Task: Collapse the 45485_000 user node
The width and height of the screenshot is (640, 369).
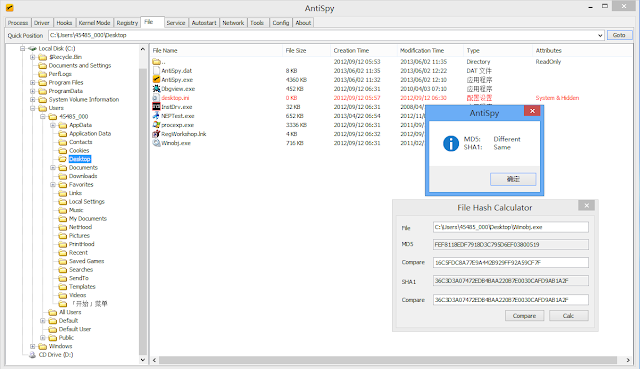Action: (43, 116)
